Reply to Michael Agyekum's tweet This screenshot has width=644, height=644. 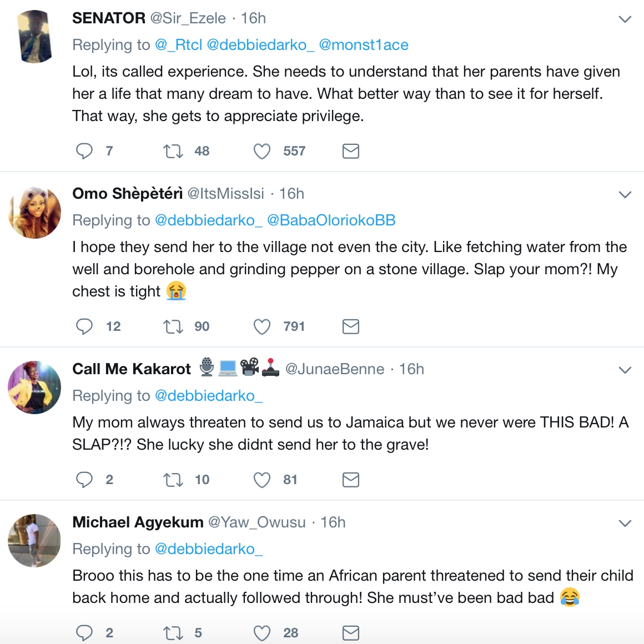84,633
